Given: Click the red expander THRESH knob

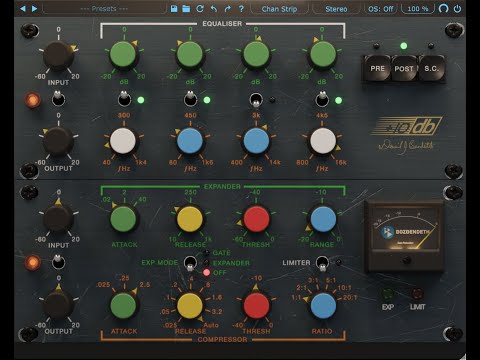Looking at the screenshot, I should click(x=256, y=219).
